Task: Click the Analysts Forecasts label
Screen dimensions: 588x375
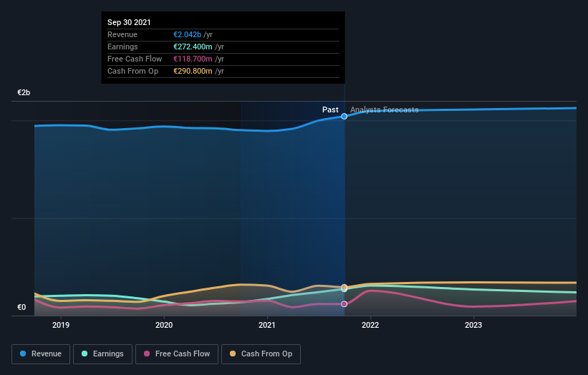Action: pos(385,109)
